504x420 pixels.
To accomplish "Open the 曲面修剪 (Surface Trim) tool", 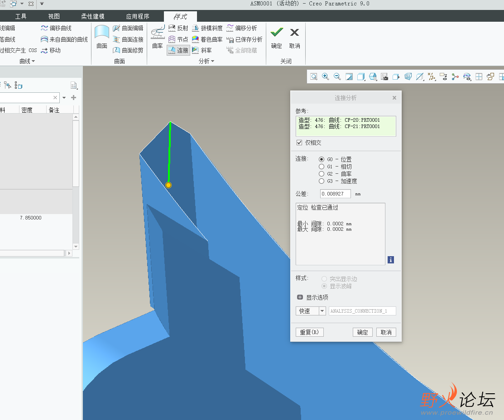I will click(128, 50).
